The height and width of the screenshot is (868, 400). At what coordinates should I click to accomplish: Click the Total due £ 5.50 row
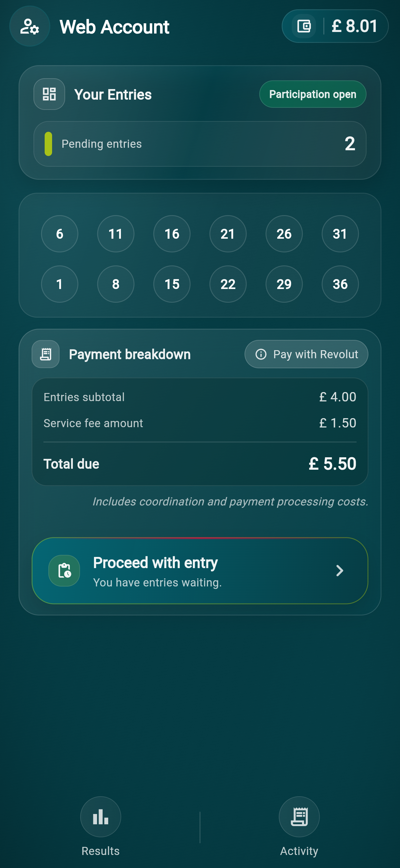pos(200,464)
